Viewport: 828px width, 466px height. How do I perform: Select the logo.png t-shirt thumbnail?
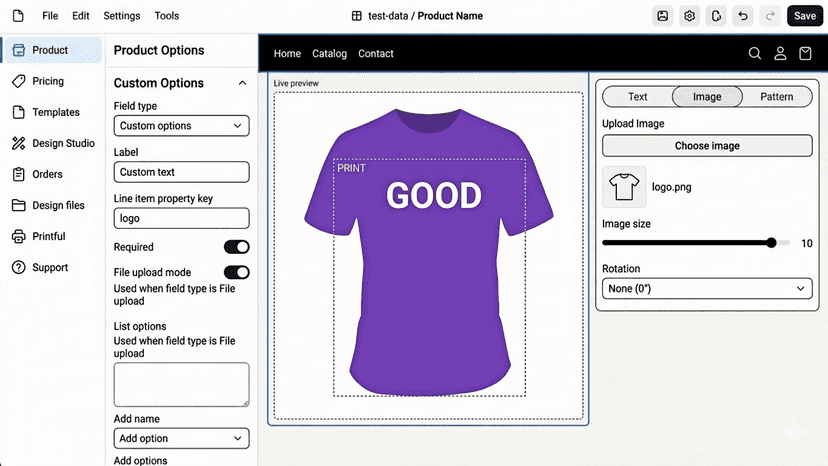coord(624,187)
